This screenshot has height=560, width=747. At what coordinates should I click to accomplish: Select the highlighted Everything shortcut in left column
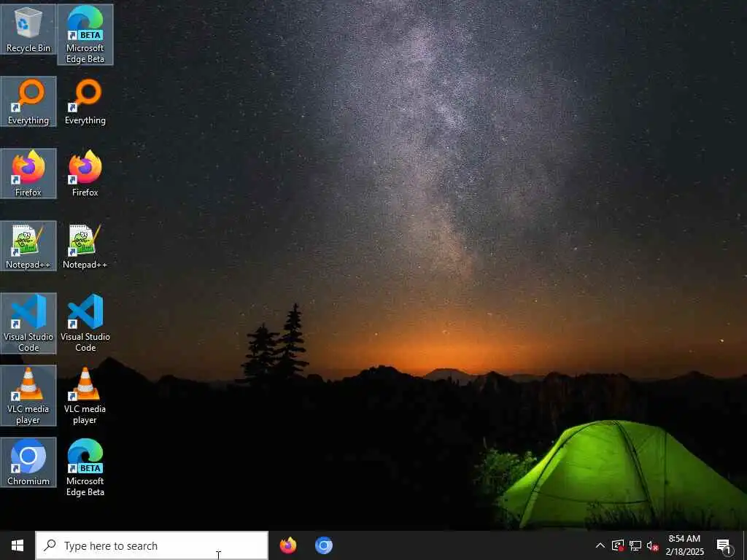pos(28,101)
